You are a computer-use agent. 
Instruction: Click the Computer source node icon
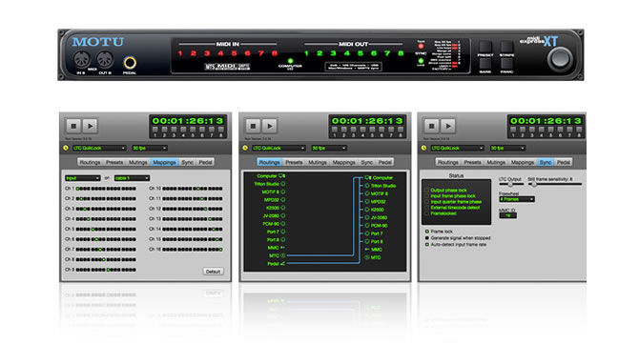point(282,176)
